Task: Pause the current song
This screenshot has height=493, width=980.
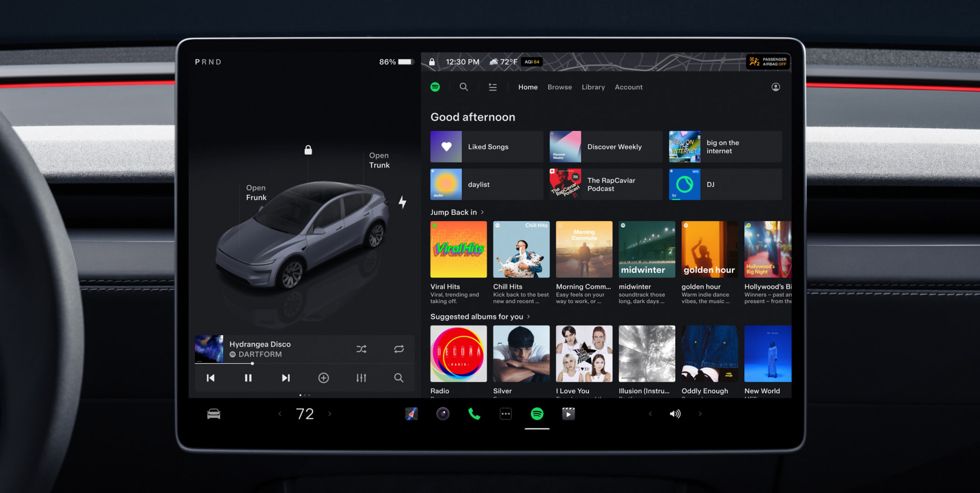Action: click(x=248, y=378)
